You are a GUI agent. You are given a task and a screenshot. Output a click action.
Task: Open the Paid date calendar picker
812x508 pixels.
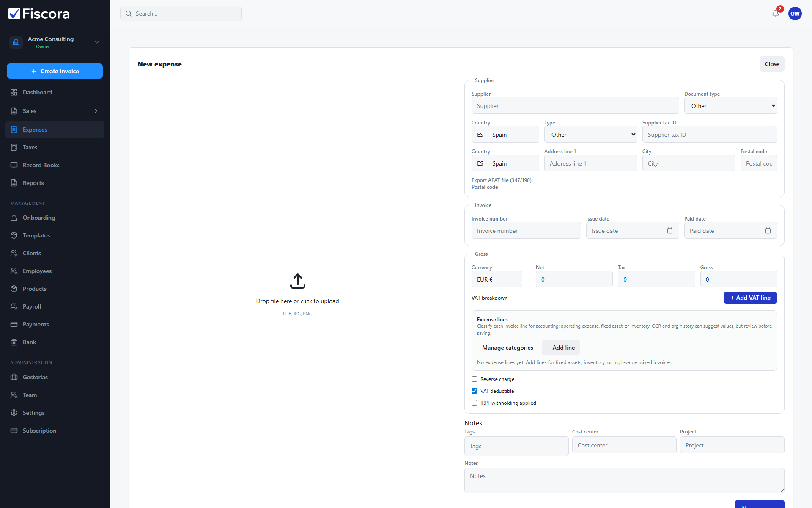[768, 231]
